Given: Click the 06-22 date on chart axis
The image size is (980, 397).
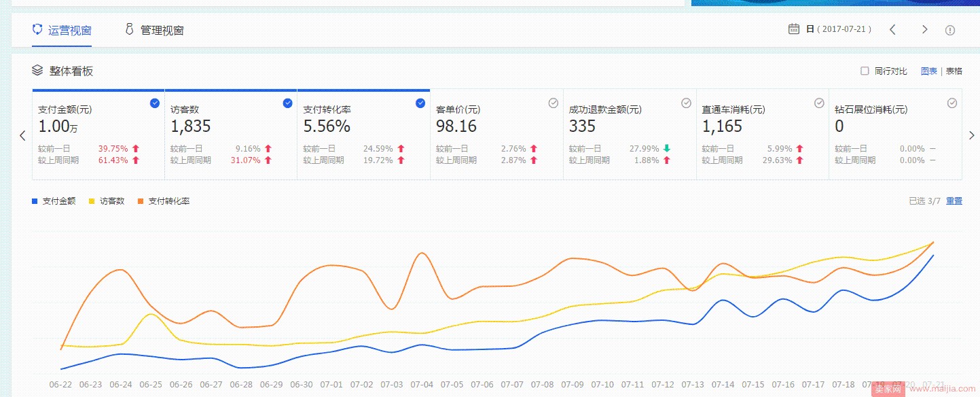Looking at the screenshot, I should pos(61,385).
